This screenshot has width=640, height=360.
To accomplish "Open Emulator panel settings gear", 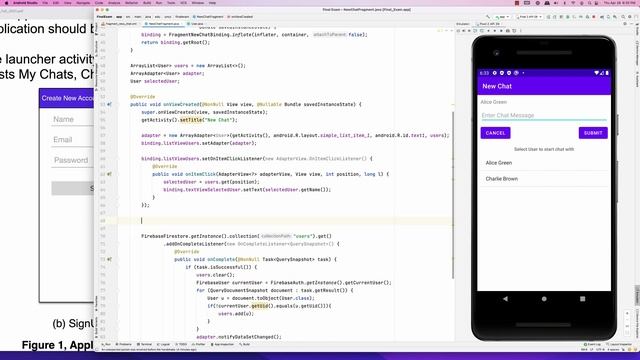I will pyautogui.click(x=624, y=24).
